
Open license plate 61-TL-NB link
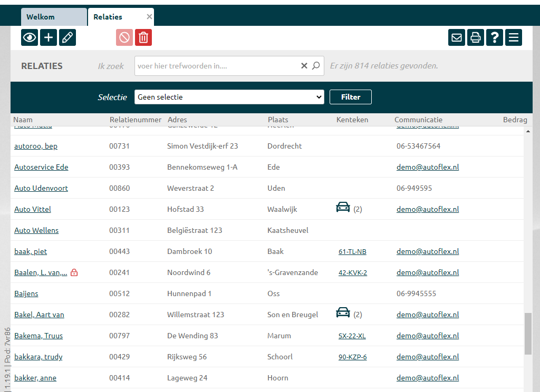[x=352, y=252]
